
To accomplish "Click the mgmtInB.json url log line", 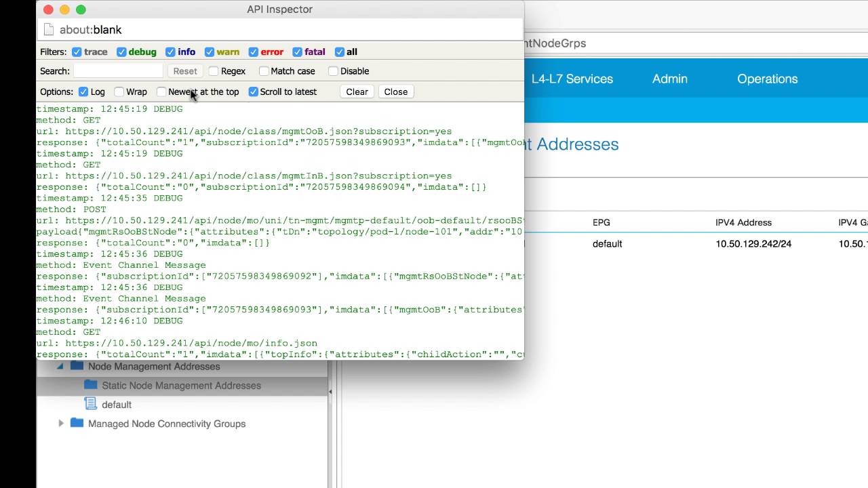I will point(244,176).
